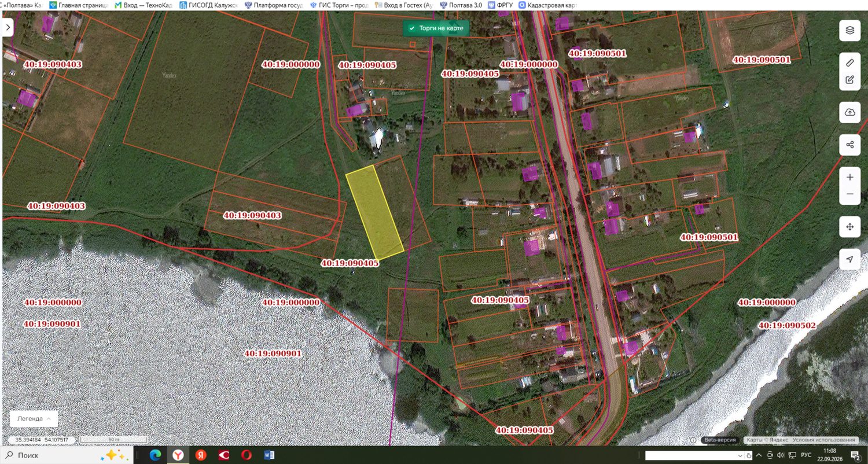The height and width of the screenshot is (464, 868).
Task: Click the Beta-версия badge
Action: (x=720, y=440)
